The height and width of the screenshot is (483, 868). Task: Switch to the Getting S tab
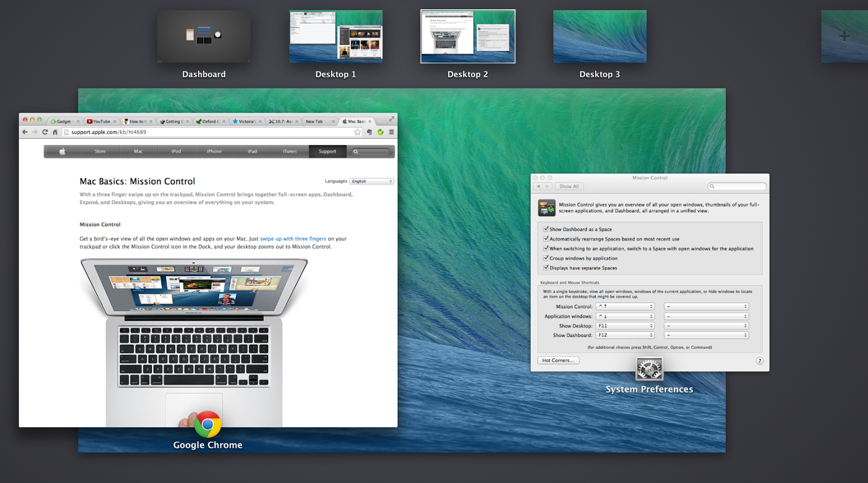point(174,121)
